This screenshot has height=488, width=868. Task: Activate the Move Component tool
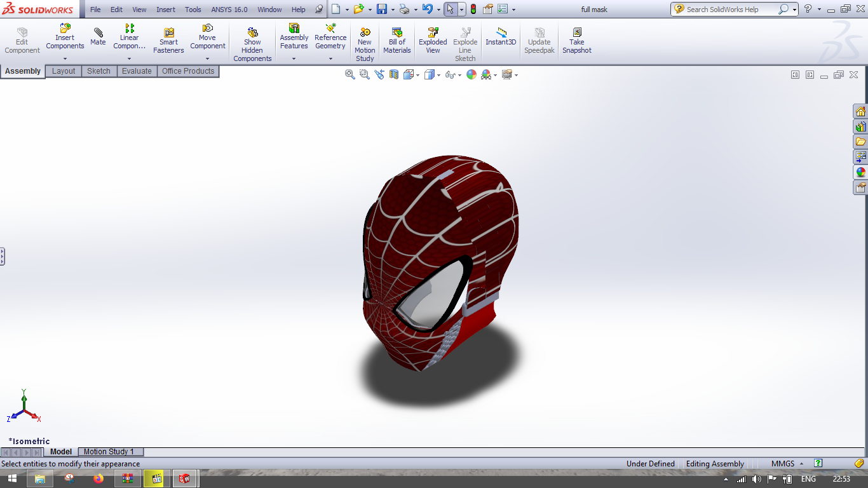(x=207, y=36)
